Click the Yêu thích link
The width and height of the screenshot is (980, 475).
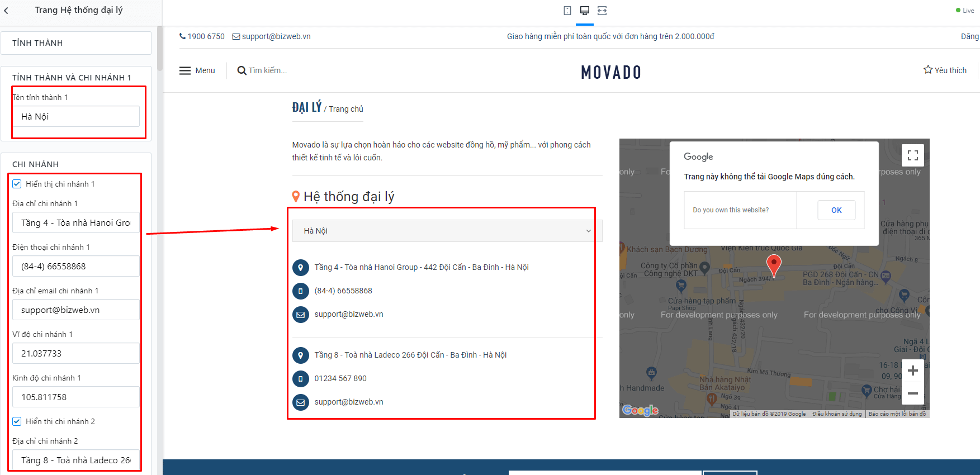point(950,70)
